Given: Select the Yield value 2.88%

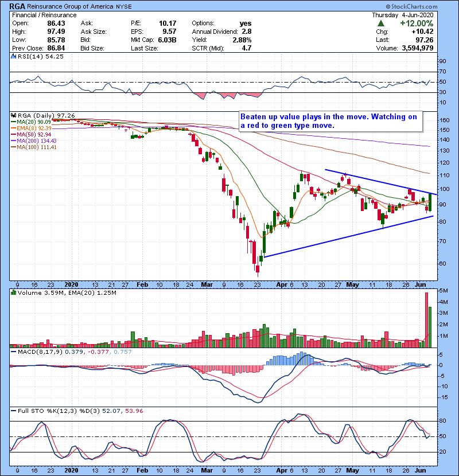Looking at the screenshot, I should pyautogui.click(x=242, y=40).
